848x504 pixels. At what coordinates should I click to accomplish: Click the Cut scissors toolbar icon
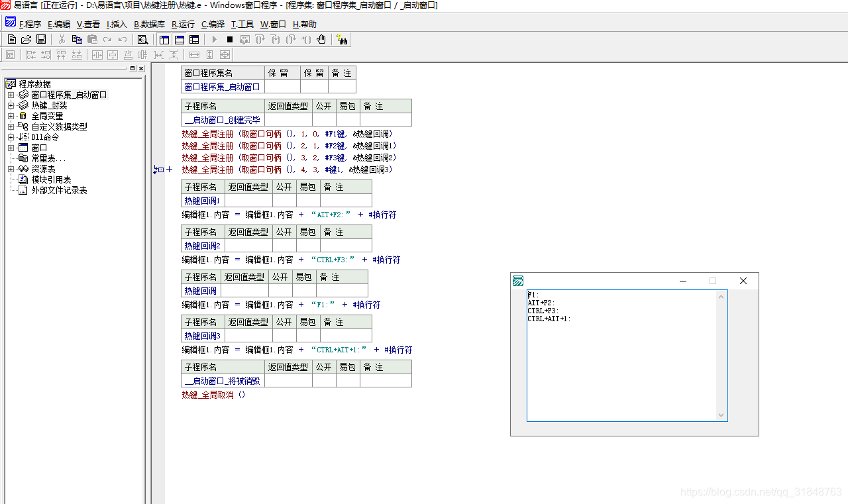(x=62, y=40)
